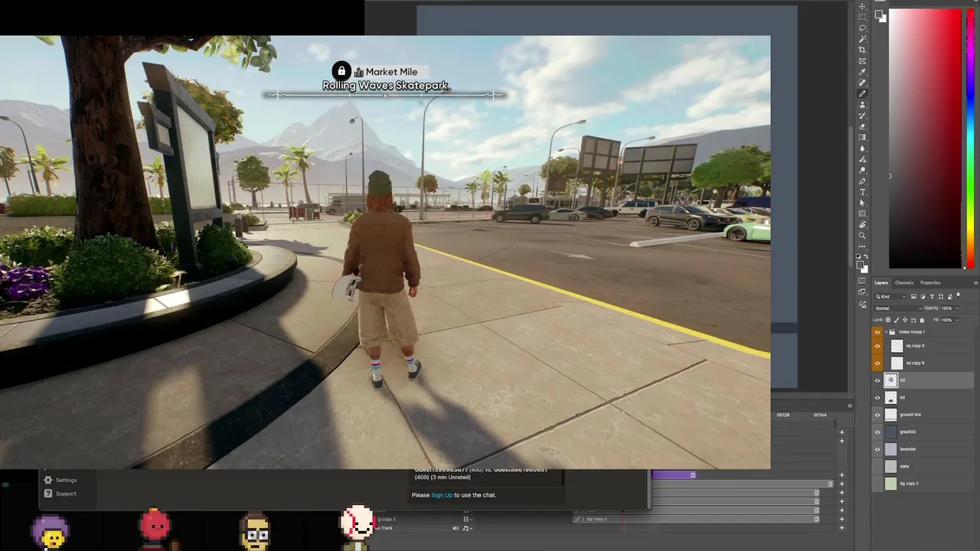
Task: Select the Eyedropper tool
Action: coord(863,72)
